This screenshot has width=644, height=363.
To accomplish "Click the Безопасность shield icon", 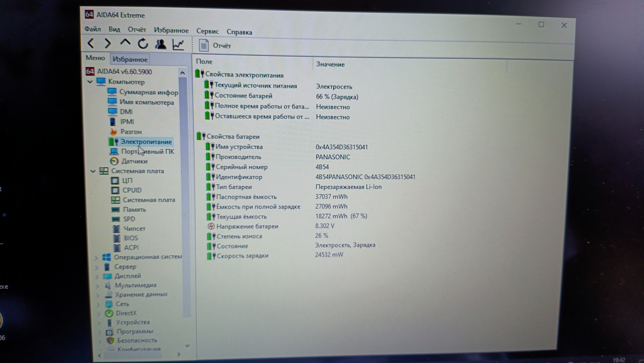I will pyautogui.click(x=110, y=340).
